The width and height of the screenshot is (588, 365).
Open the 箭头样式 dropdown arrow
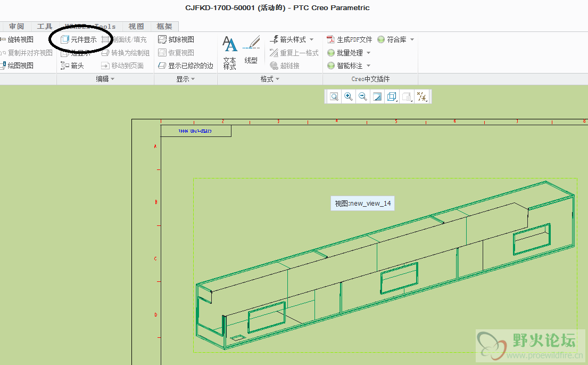tap(312, 39)
